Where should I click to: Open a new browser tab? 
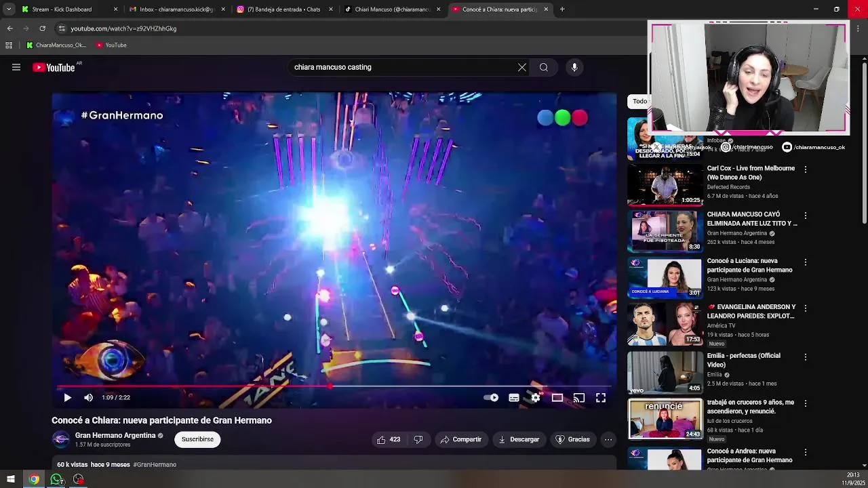(x=562, y=9)
